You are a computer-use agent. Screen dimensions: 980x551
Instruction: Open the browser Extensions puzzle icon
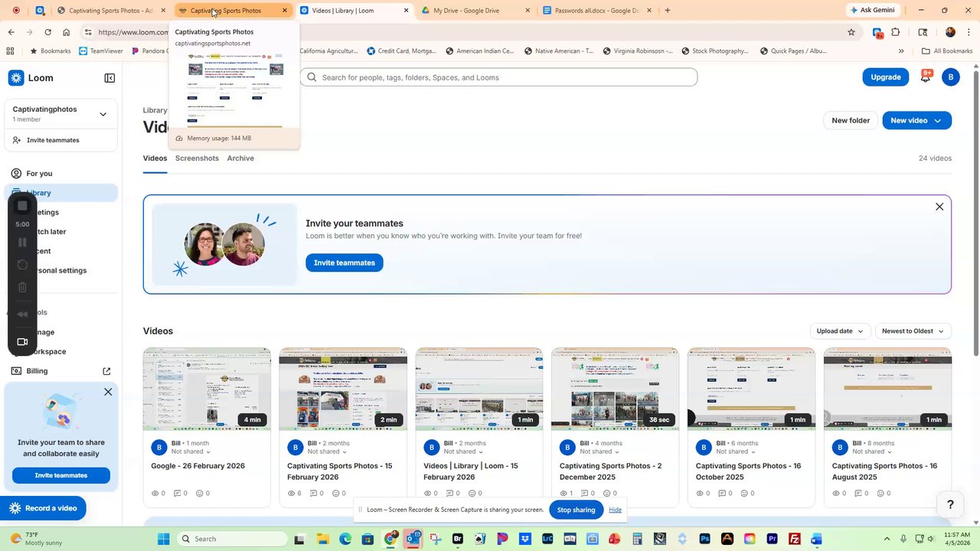[x=895, y=32]
